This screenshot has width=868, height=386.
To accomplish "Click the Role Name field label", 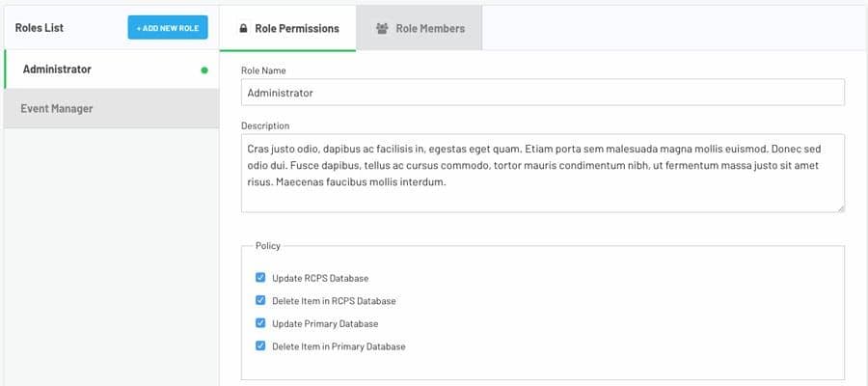I will [x=263, y=70].
